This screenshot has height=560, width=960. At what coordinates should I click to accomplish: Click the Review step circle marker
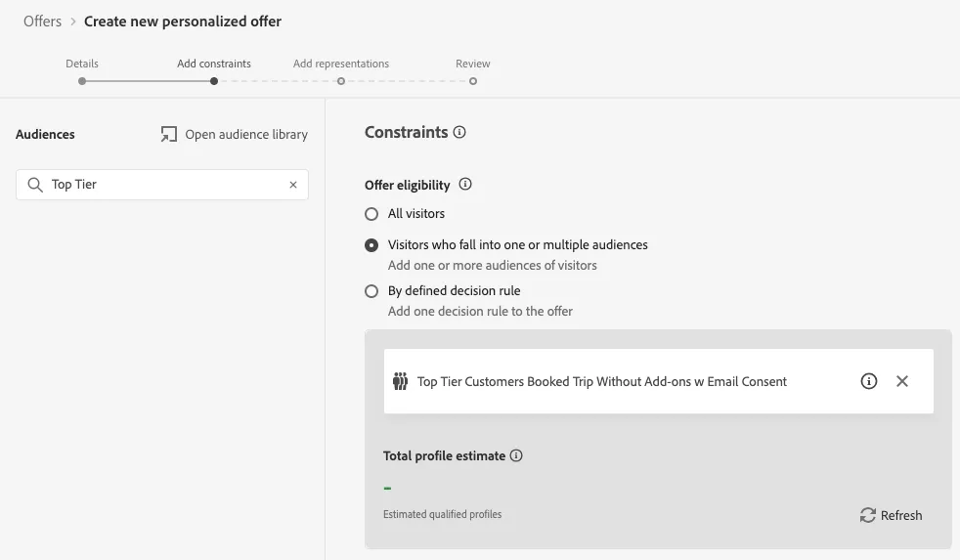pos(472,81)
